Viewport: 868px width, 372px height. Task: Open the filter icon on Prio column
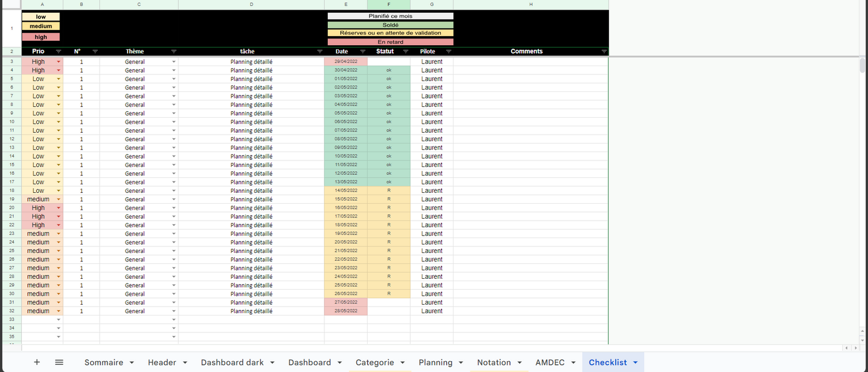coord(58,52)
